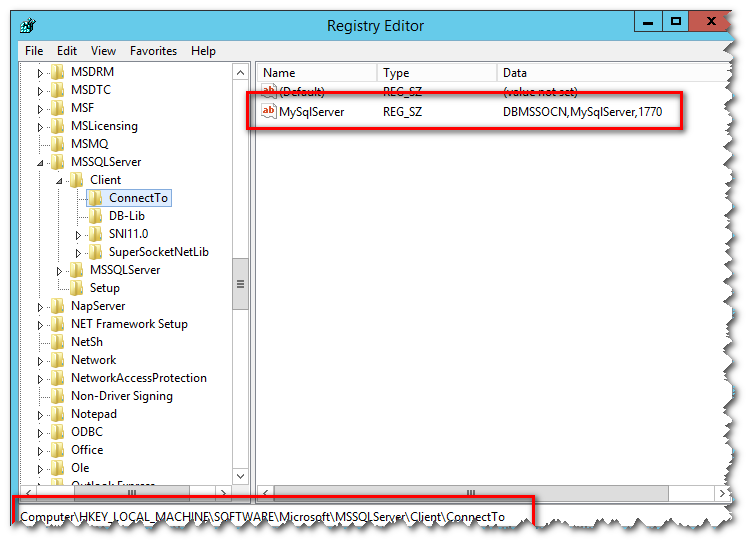Image resolution: width=752 pixels, height=546 pixels.
Task: Click the tree pane scroll up arrow
Action: click(241, 72)
